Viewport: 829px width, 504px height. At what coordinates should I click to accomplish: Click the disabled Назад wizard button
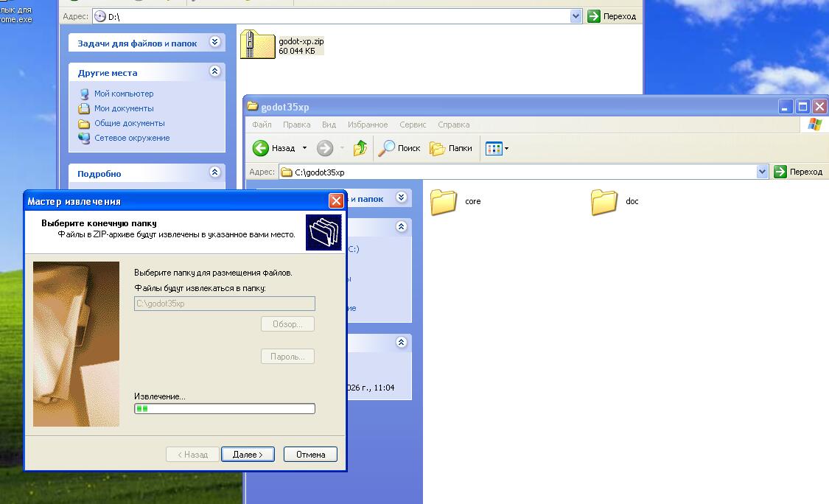[192, 455]
